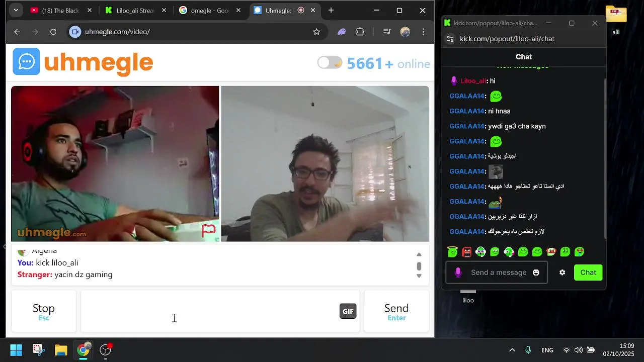Open the Windows Start menu
The height and width of the screenshot is (362, 644).
(x=16, y=350)
